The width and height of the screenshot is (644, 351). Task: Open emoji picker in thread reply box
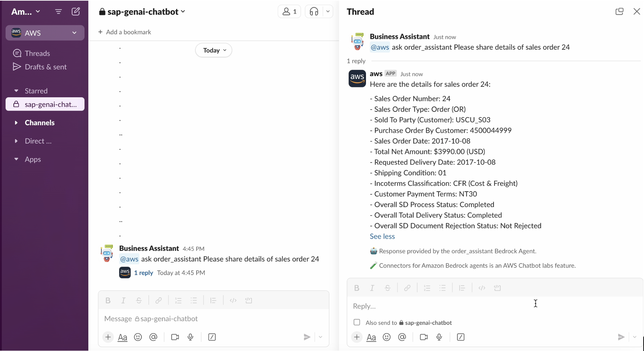387,337
